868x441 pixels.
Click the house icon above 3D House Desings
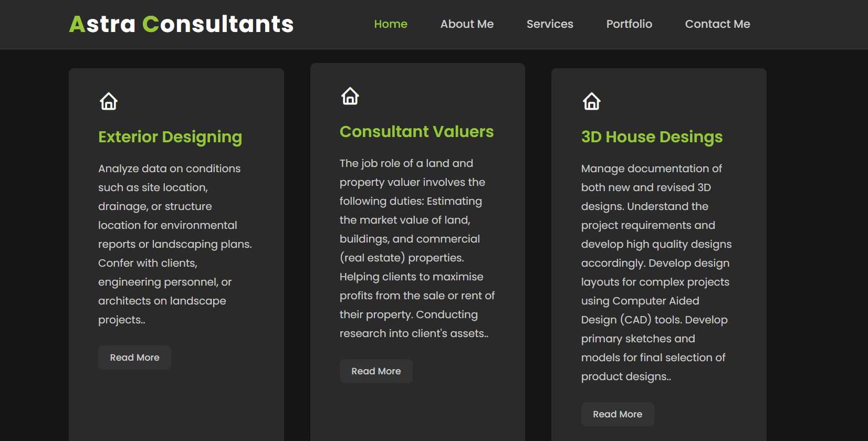point(592,101)
